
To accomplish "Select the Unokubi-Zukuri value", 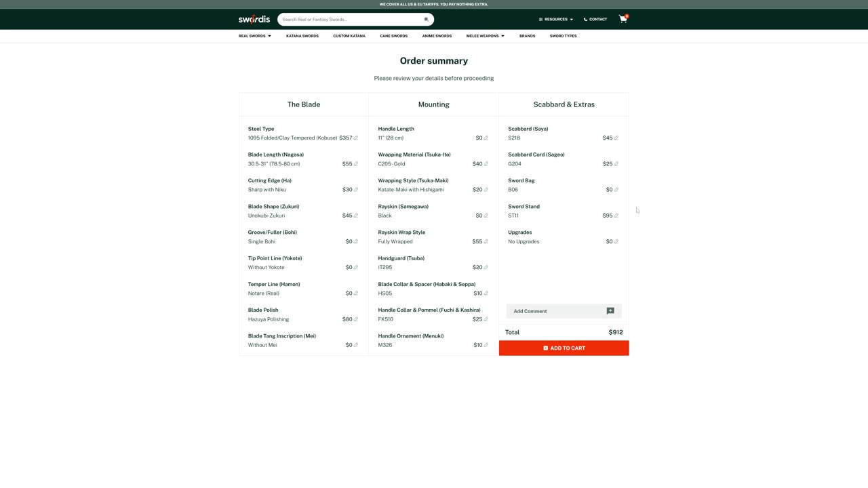I will [x=267, y=216].
